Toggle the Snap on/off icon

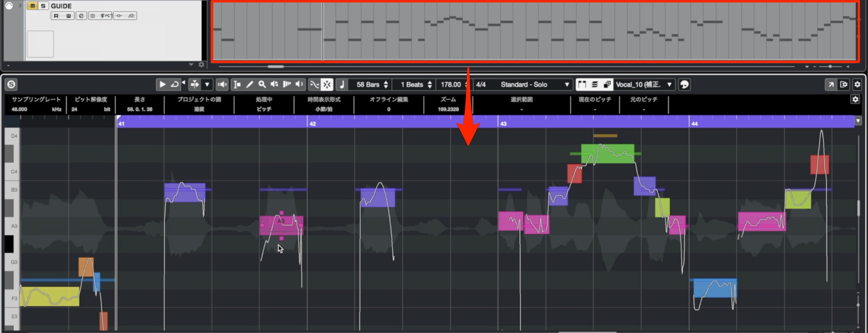327,84
